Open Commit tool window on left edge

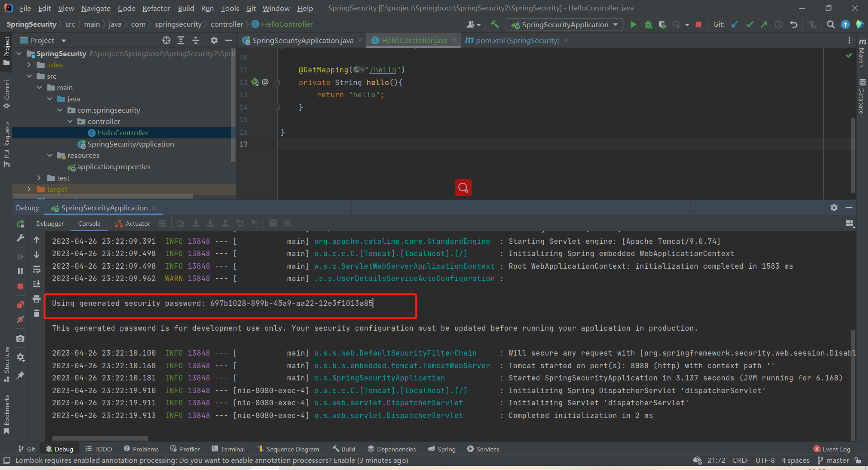tap(6, 93)
